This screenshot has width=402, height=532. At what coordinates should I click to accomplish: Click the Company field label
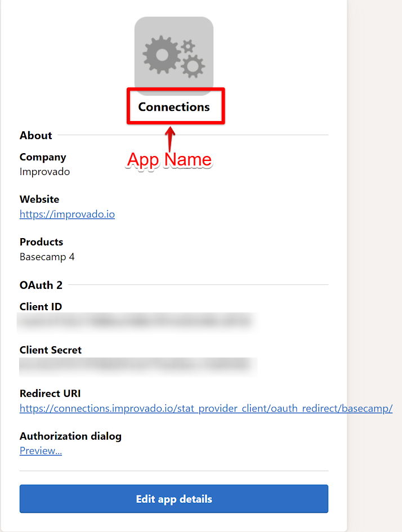(x=43, y=157)
